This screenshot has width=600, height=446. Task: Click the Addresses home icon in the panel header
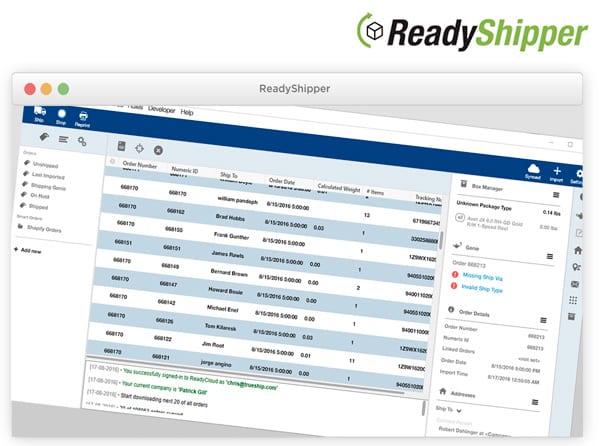[443, 391]
